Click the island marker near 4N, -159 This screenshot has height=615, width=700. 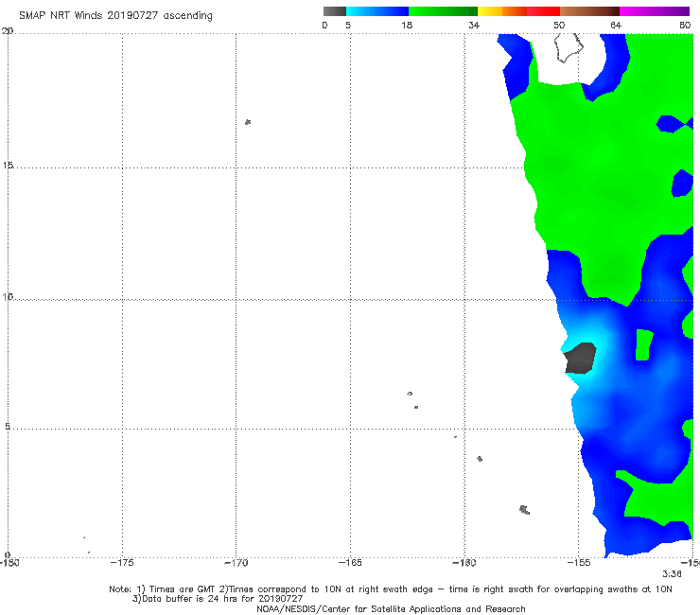tap(480, 459)
